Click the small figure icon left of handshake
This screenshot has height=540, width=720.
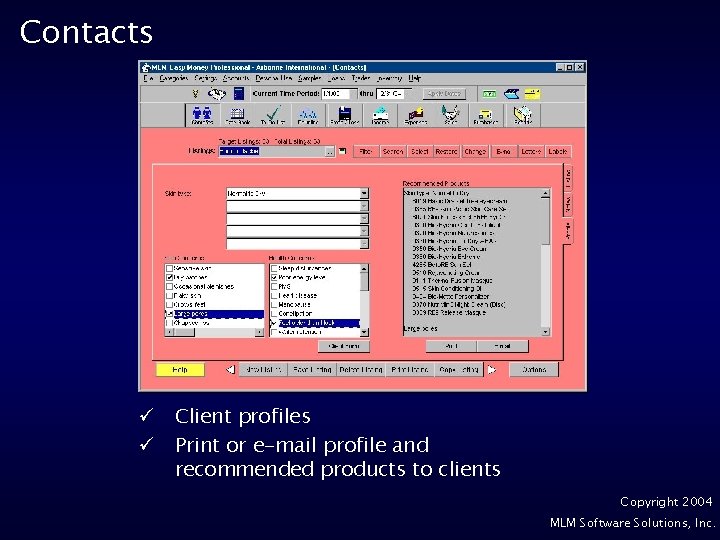(195, 94)
